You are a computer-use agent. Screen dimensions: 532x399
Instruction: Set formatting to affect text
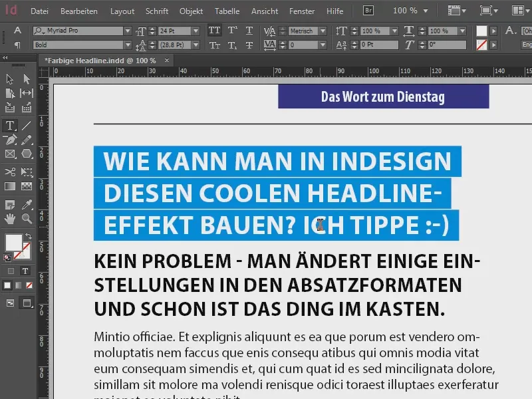pos(25,271)
